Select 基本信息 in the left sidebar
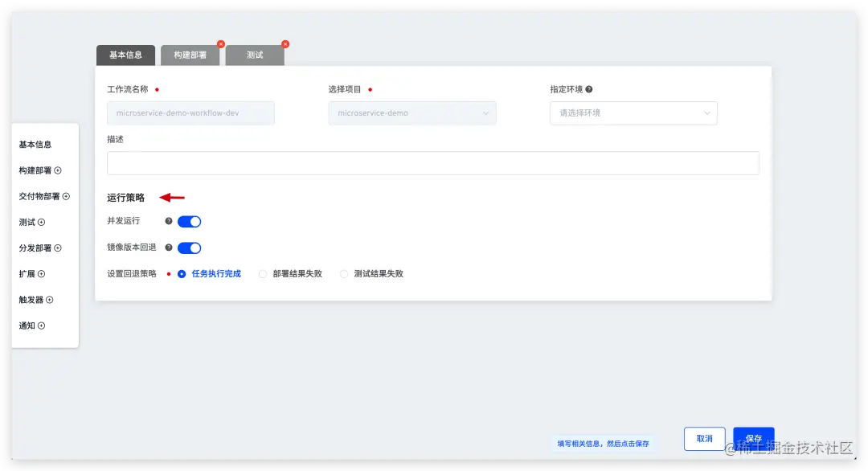The width and height of the screenshot is (868, 471). pyautogui.click(x=35, y=145)
